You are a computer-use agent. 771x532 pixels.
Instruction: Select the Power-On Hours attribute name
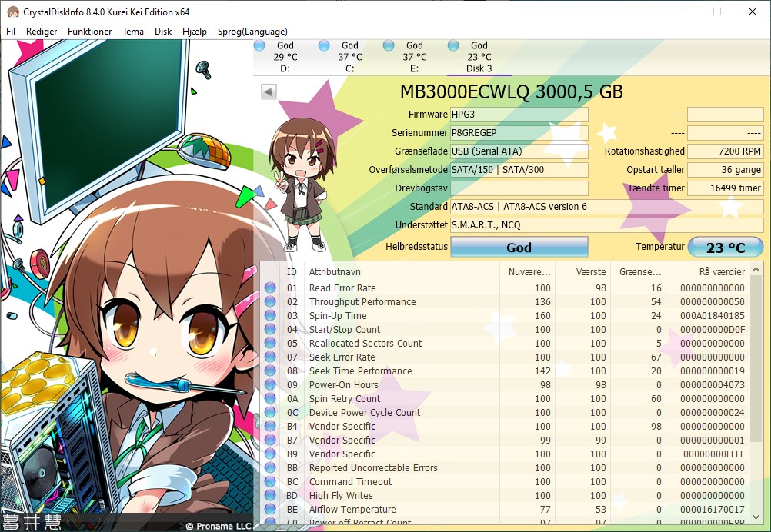click(344, 384)
